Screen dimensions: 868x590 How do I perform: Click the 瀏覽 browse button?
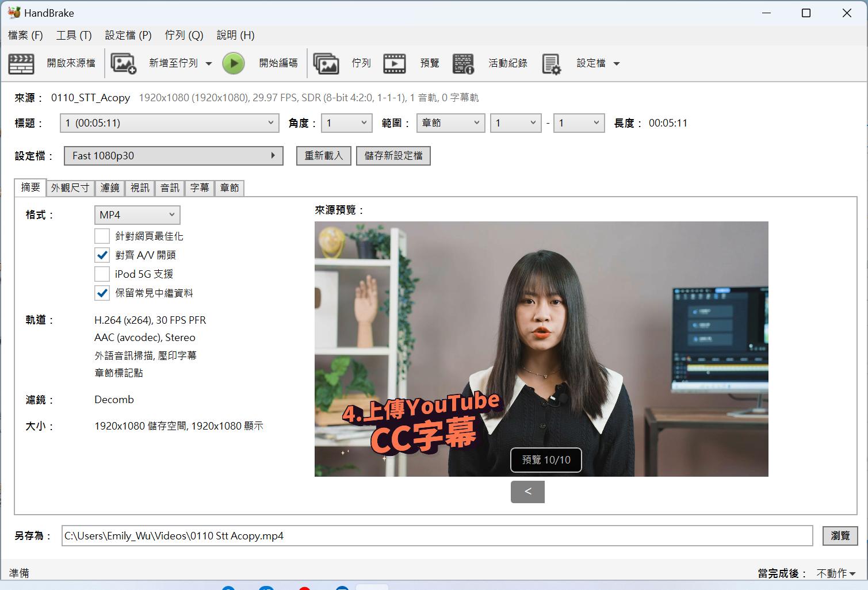(x=839, y=535)
